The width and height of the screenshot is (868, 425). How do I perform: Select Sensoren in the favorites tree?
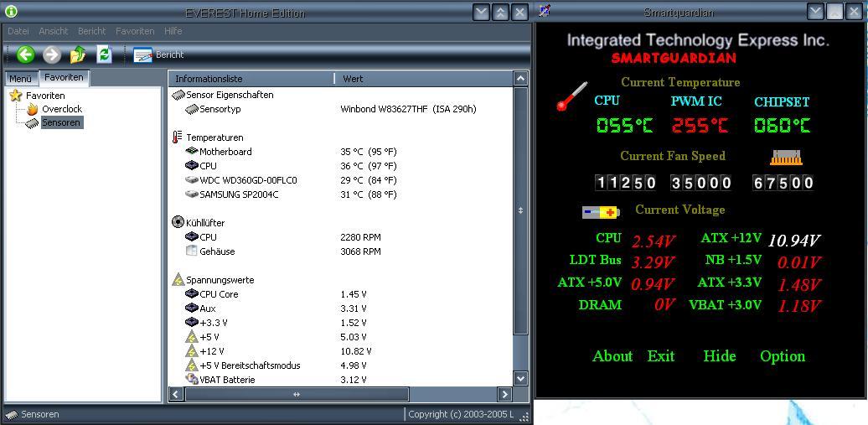pos(61,122)
